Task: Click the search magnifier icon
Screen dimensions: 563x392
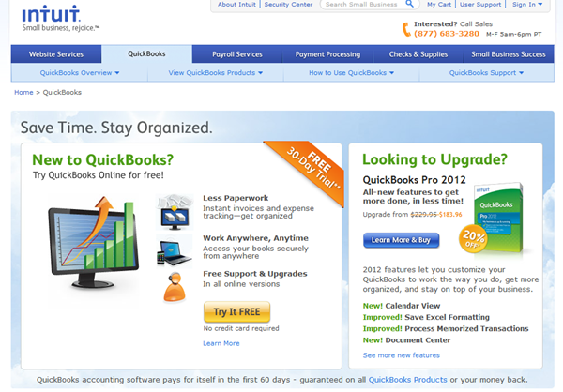Action: click(x=409, y=4)
